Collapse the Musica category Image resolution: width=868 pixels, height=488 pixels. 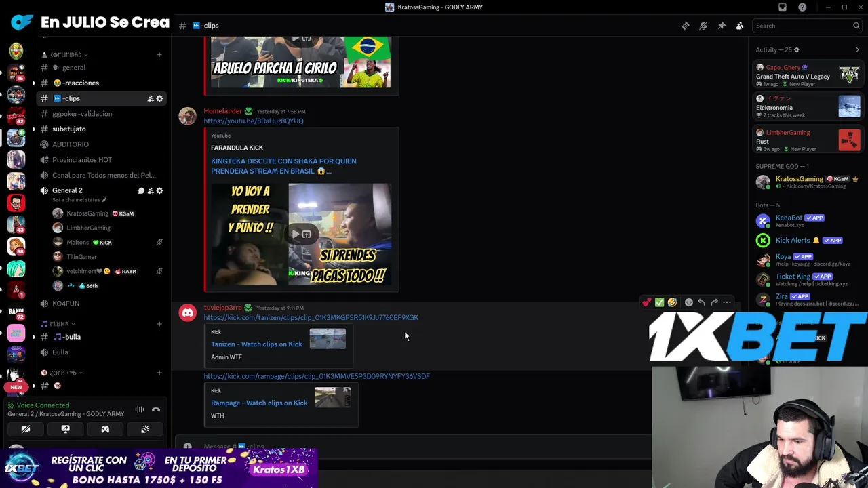click(x=58, y=324)
